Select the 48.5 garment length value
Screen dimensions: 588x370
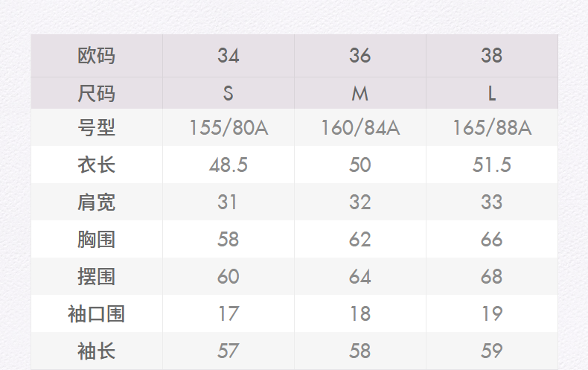tap(229, 165)
